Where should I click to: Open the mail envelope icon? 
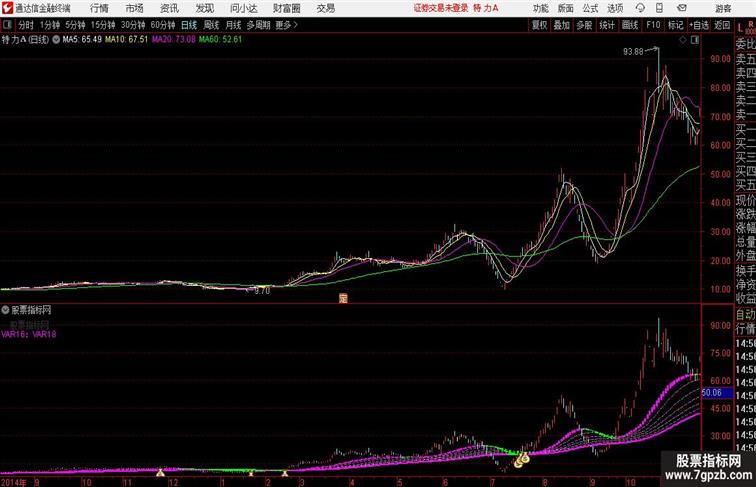click(682, 8)
